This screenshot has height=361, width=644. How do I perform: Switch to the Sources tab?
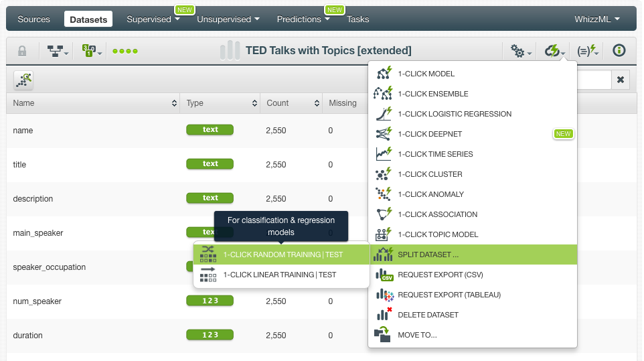click(33, 19)
